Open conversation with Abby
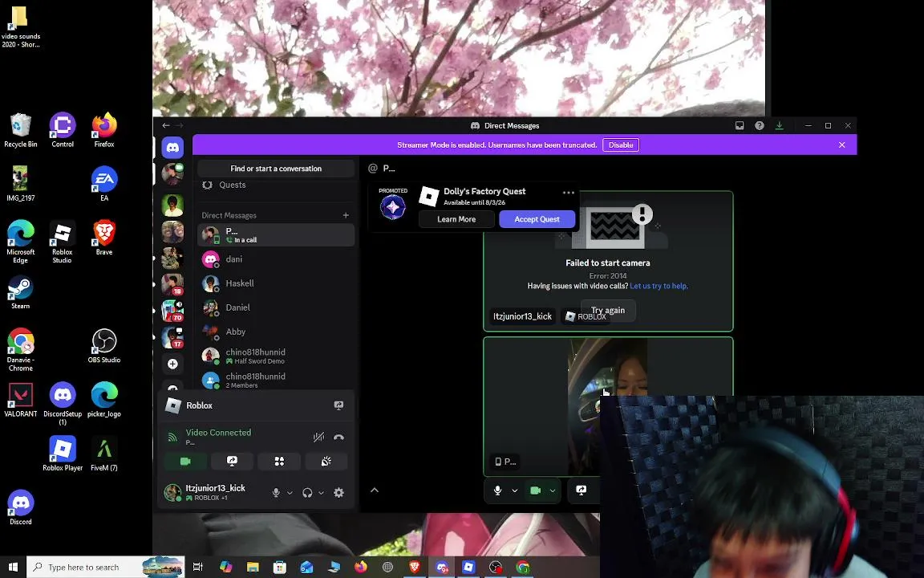Screen dimensions: 924x578 276,332
